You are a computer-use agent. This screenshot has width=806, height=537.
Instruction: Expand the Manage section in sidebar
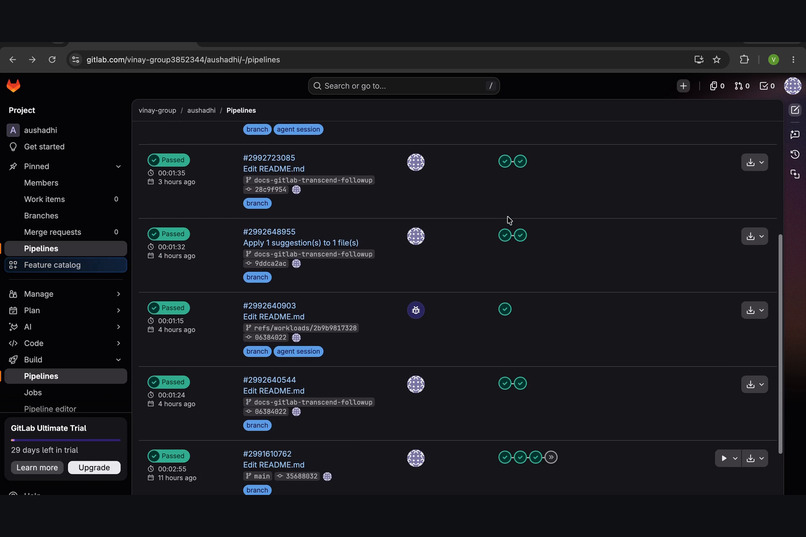click(118, 294)
